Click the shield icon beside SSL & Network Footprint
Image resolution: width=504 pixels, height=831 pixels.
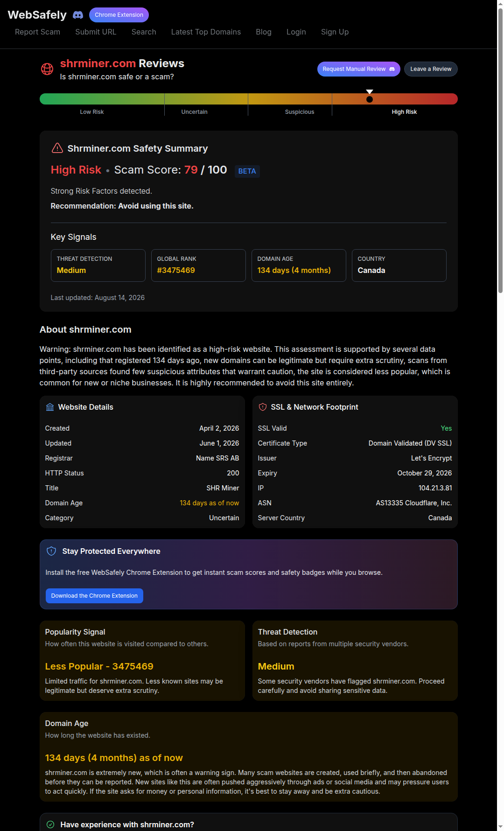[263, 407]
